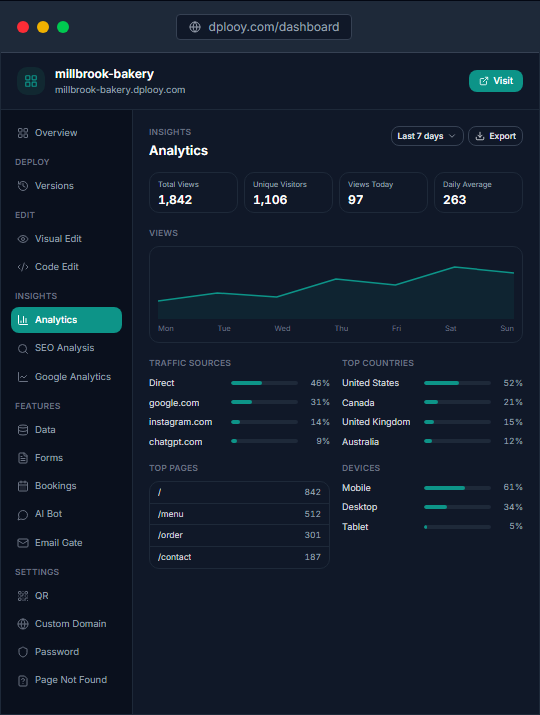Screen dimensions: 540x715
Task: Click the google.com traffic source label
Action: click(174, 403)
